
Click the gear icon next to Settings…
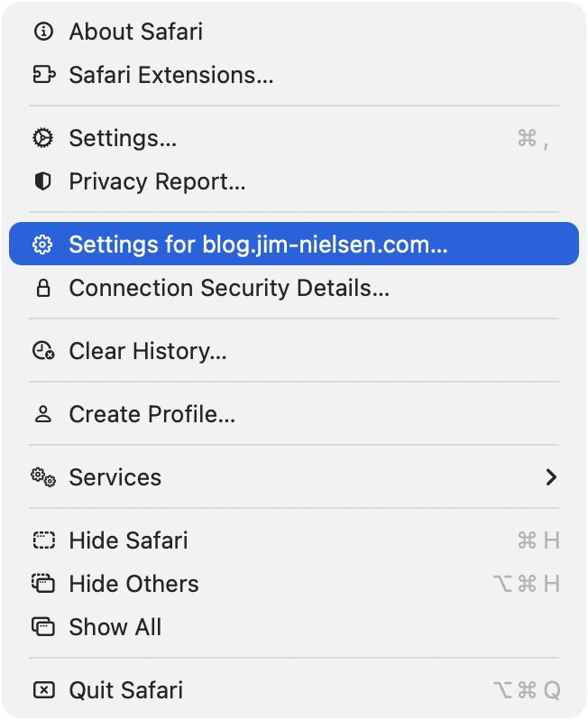tap(42, 138)
